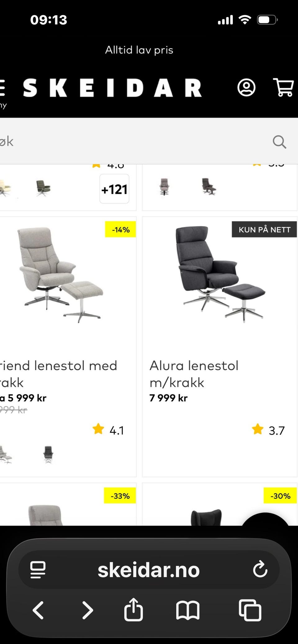
Task: Tap the skeidar.no address bar
Action: click(148, 570)
